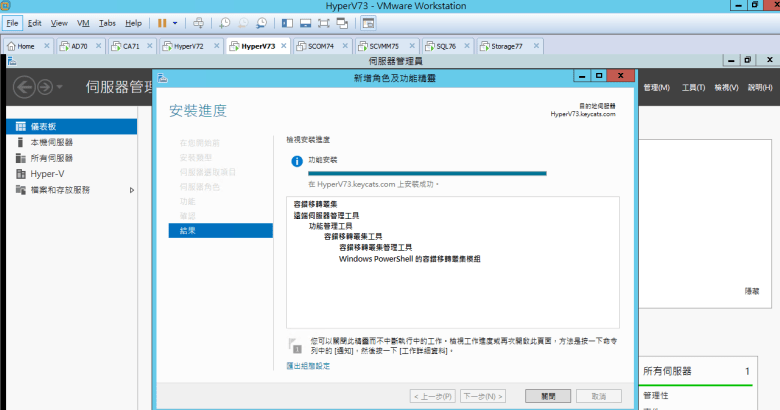Enter full screen mode via toolbar icon
Screen dimensions: 780x410
pos(328,22)
